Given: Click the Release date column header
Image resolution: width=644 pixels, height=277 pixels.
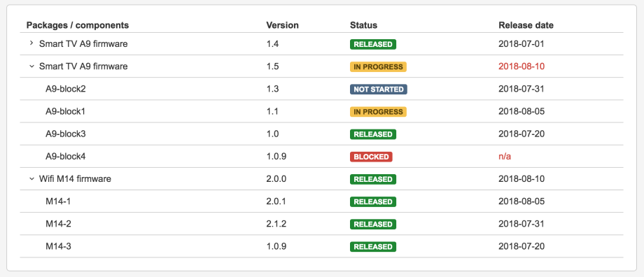Looking at the screenshot, I should click(x=526, y=25).
